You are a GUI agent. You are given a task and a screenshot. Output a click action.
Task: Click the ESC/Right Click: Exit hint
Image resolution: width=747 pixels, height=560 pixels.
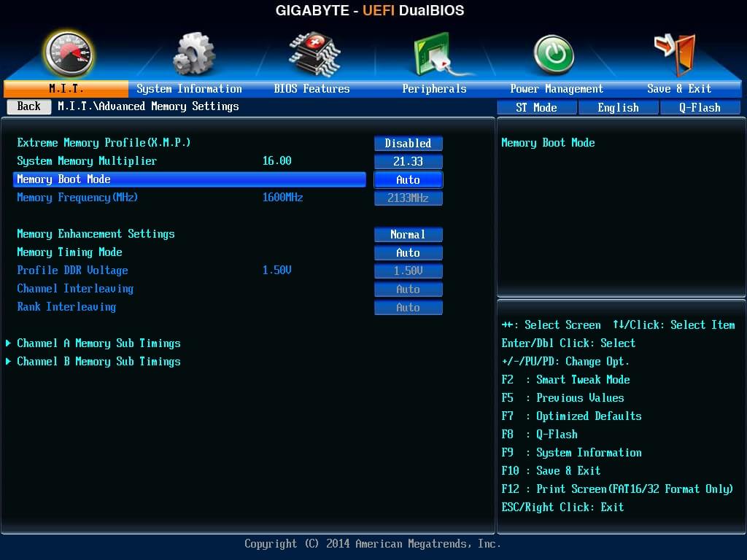coord(562,507)
